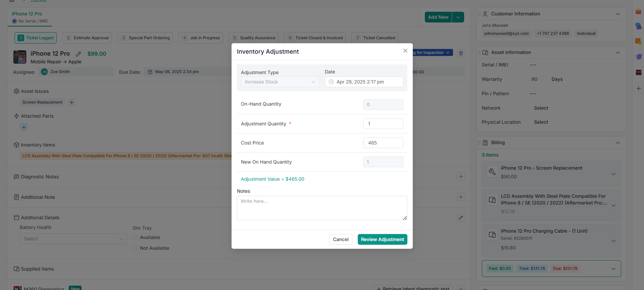Click the LCD Assembly inventory item tag
Image resolution: width=644 pixels, height=290 pixels.
click(126, 156)
